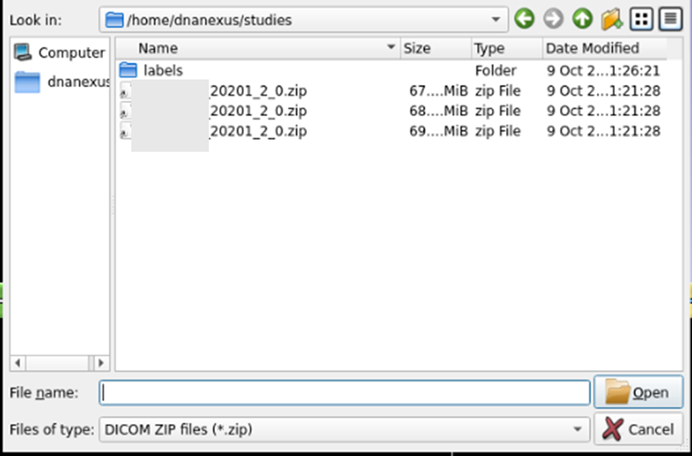Create a new folder
Image resolution: width=692 pixels, height=456 pixels.
click(611, 19)
